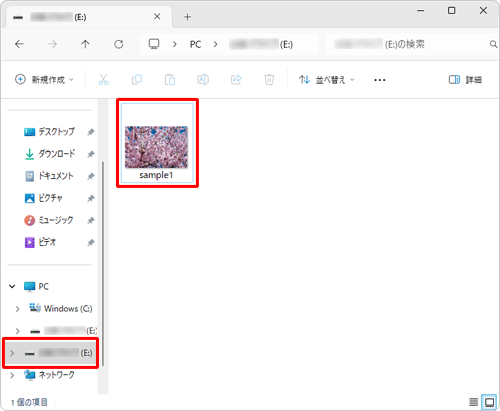The image size is (500, 411).
Task: Click the Cut scissors icon
Action: 103,80
